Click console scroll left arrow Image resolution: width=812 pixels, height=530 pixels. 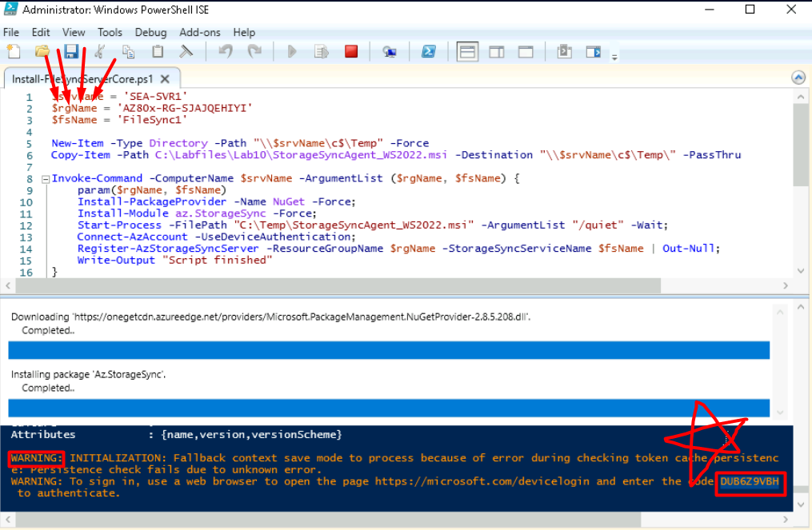tap(8, 519)
